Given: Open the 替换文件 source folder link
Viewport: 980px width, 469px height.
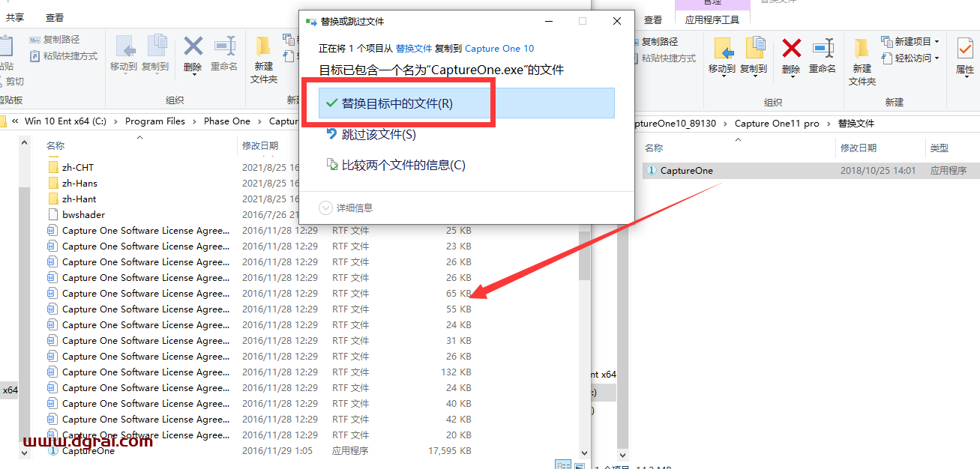Looking at the screenshot, I should point(414,48).
